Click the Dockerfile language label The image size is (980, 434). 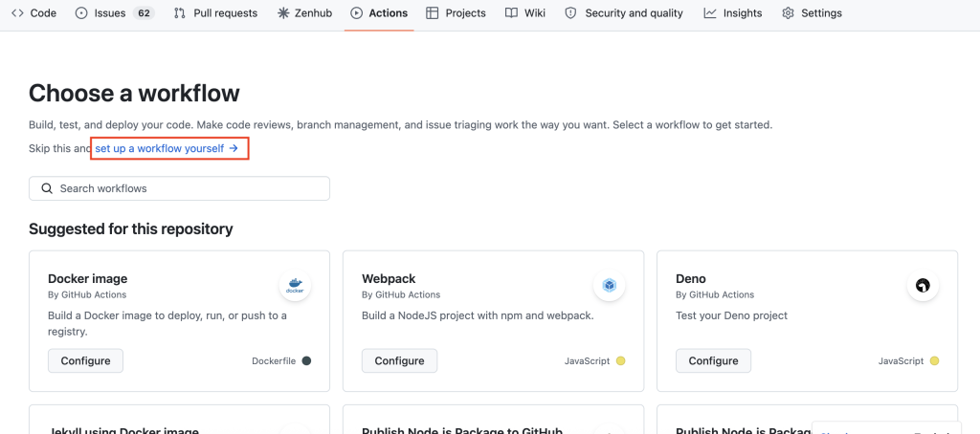[274, 361]
